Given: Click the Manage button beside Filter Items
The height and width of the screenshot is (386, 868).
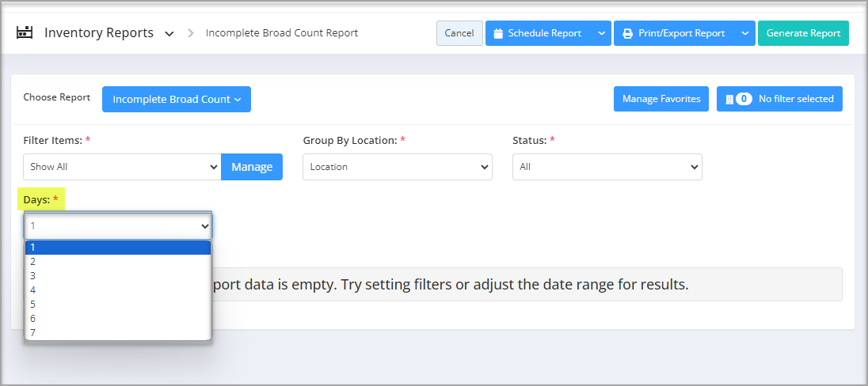Looking at the screenshot, I should click(x=252, y=166).
